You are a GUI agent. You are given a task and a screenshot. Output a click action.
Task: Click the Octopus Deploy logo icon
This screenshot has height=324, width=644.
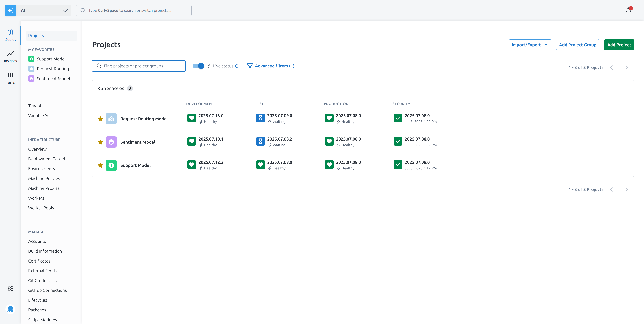tap(10, 309)
